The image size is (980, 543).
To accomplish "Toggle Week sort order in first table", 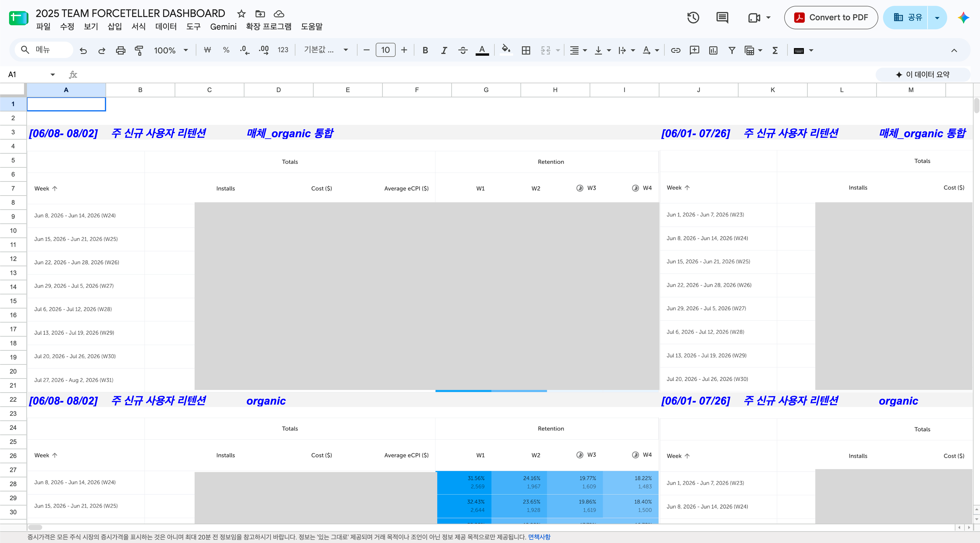I will [x=55, y=188].
